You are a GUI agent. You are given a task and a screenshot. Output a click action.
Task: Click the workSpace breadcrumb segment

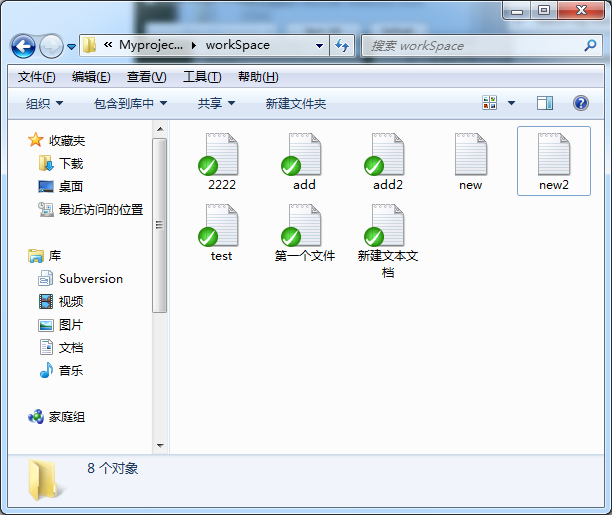[x=237, y=45]
